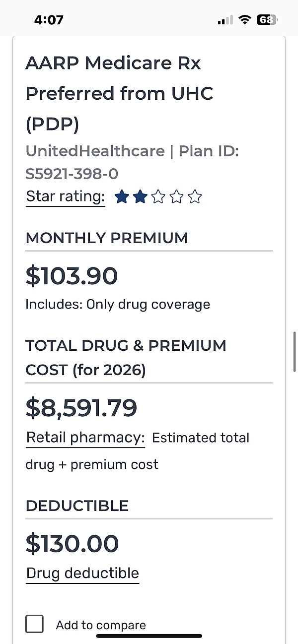Tap the Plan ID S5921-398-0 text
Image resolution: width=298 pixels, height=644 pixels.
(72, 174)
